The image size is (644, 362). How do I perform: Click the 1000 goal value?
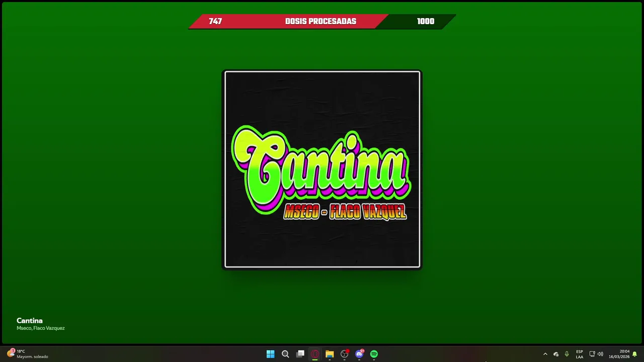point(426,22)
